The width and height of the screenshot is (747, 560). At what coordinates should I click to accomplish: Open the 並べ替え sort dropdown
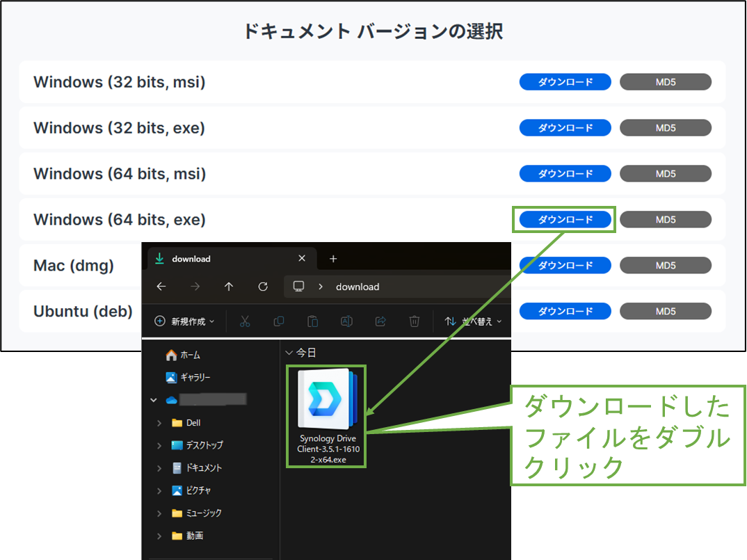473,321
